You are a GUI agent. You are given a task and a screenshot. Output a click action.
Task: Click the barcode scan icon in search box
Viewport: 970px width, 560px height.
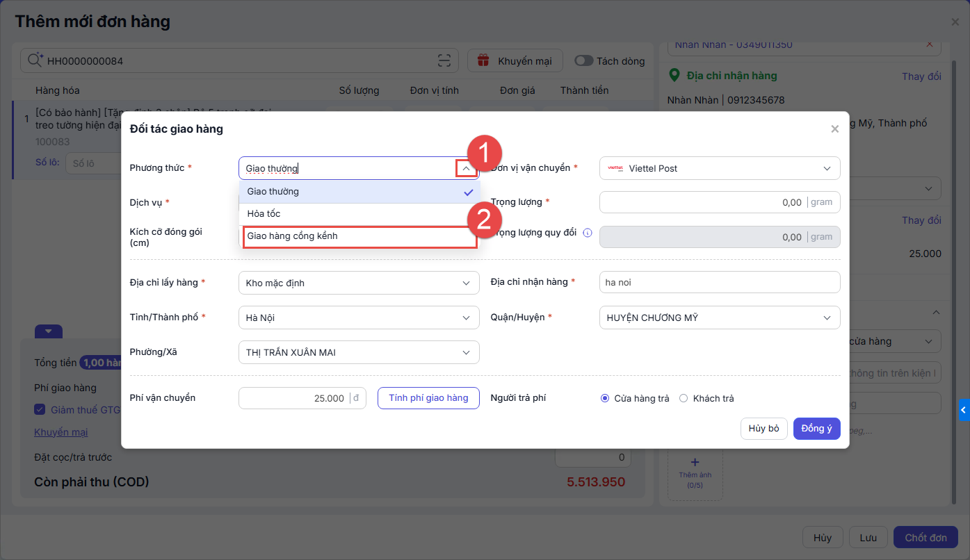coord(444,61)
